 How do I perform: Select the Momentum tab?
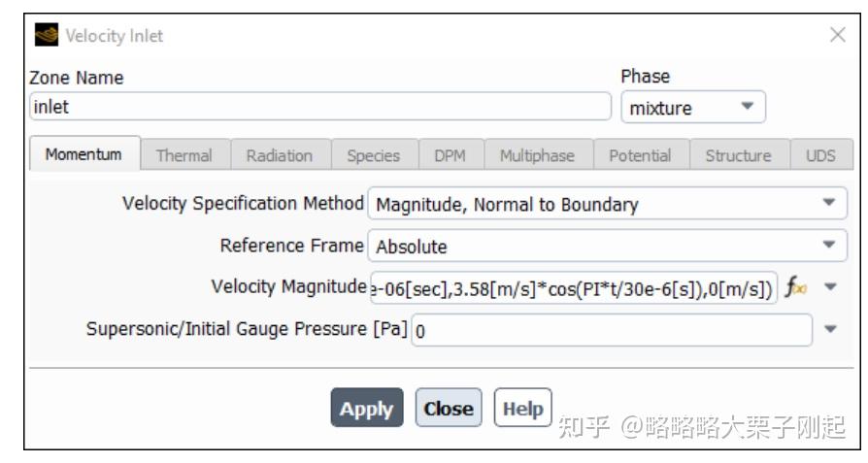[x=84, y=154]
